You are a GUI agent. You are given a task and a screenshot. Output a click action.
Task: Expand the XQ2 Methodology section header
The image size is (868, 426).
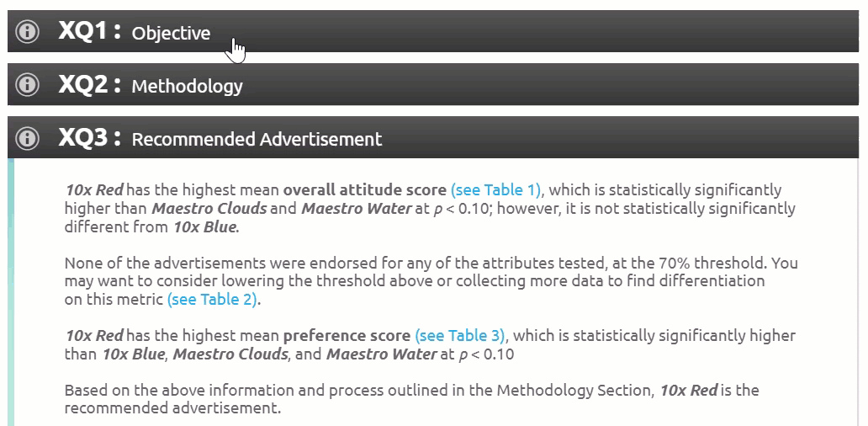433,84
